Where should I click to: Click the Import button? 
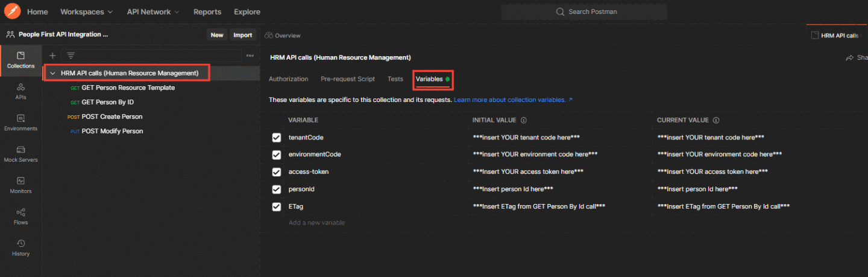coord(243,35)
